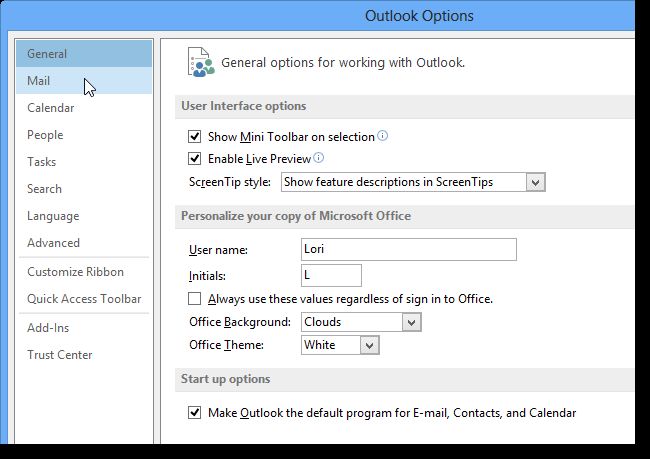
Task: Disable the Enable Live Preview checkbox
Action: coord(195,159)
